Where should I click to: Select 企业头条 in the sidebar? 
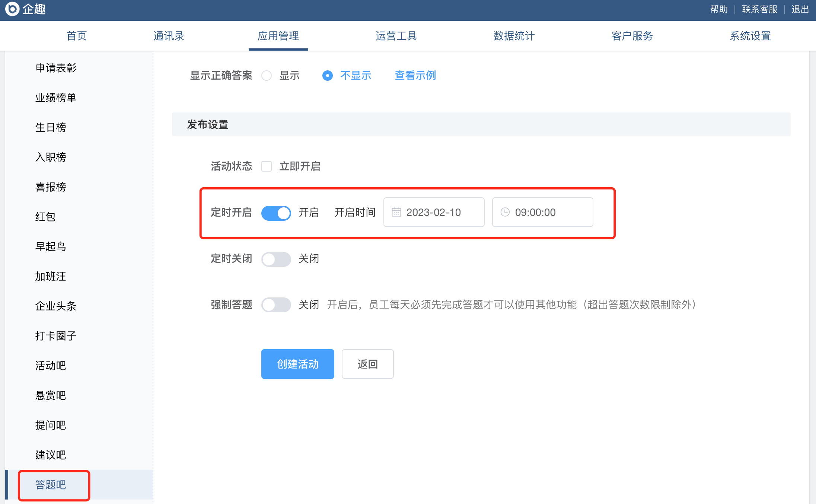(56, 306)
